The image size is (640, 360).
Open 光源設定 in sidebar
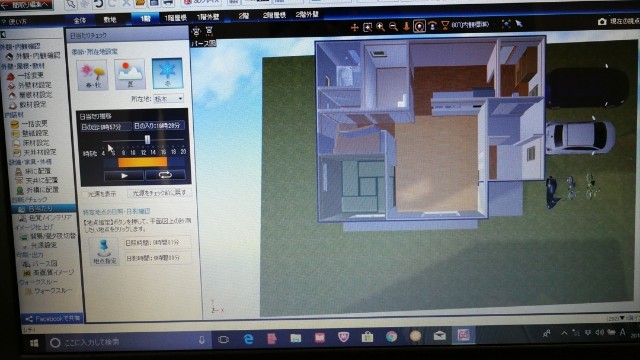point(40,245)
